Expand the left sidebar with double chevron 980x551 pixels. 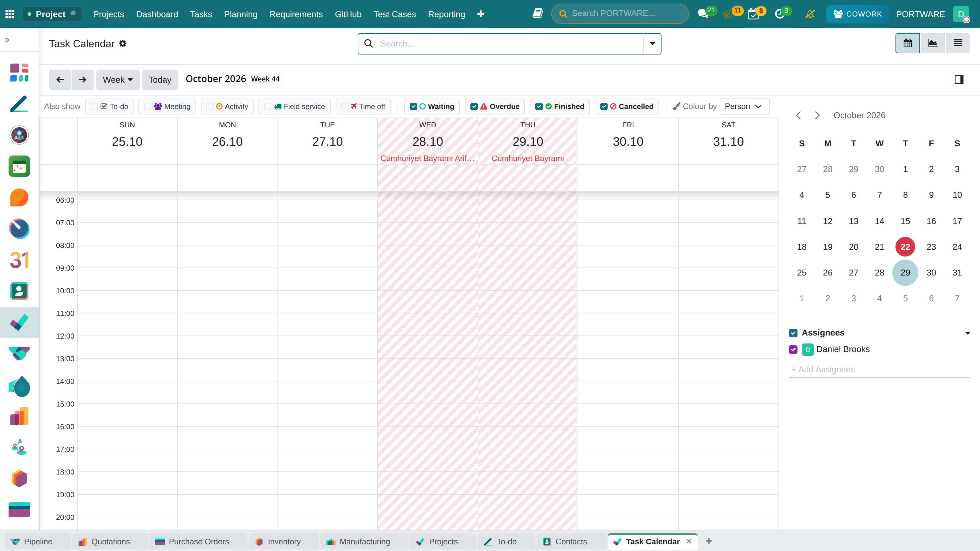[x=7, y=40]
